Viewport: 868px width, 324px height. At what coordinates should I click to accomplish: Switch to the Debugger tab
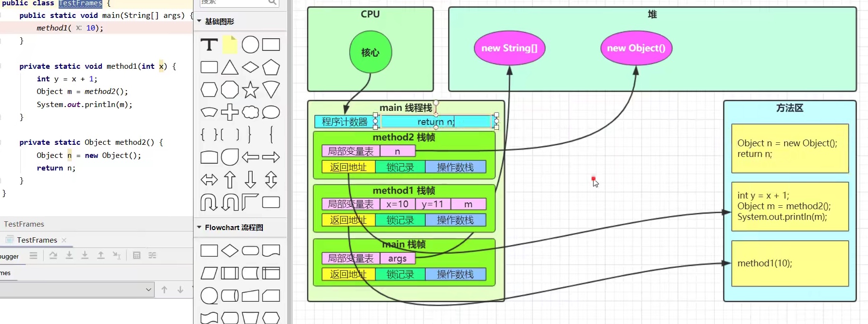coord(9,256)
